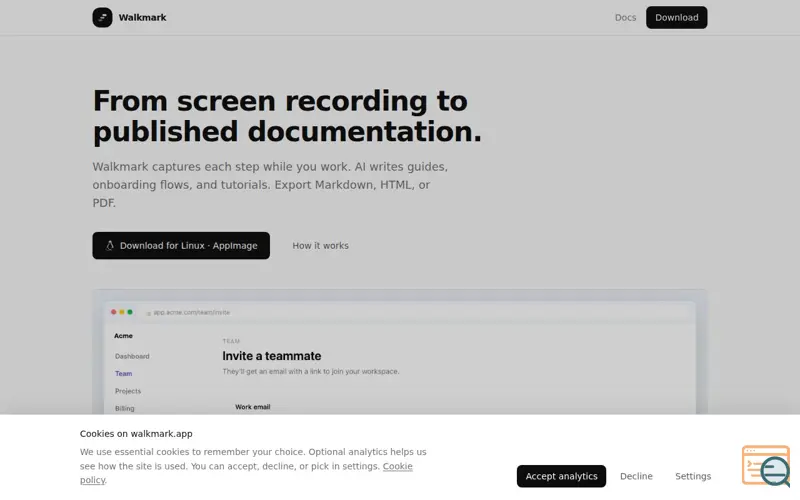800x500 pixels.
Task: Follow the How it works link
Action: (320, 245)
